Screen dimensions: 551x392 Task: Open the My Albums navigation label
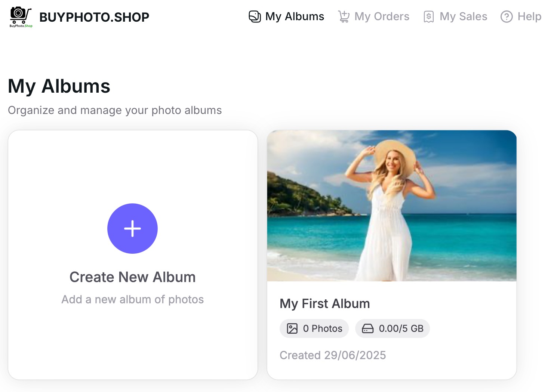(x=295, y=16)
